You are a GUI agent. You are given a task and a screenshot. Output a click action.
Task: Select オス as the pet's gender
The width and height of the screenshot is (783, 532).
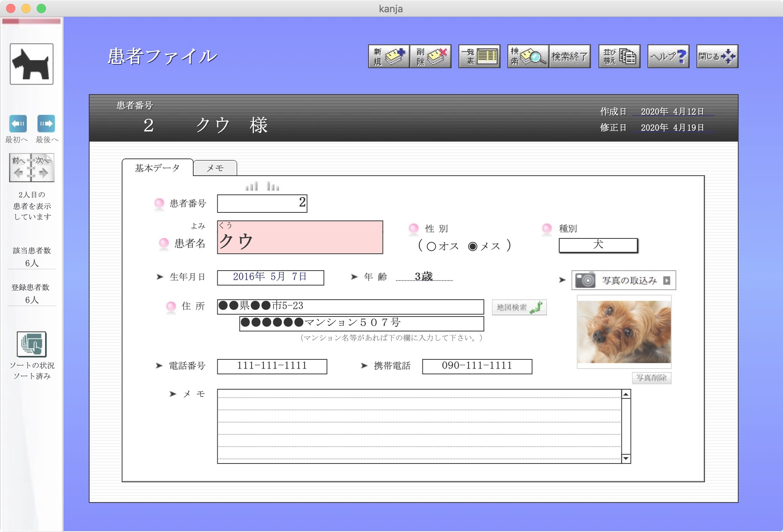coord(432,246)
